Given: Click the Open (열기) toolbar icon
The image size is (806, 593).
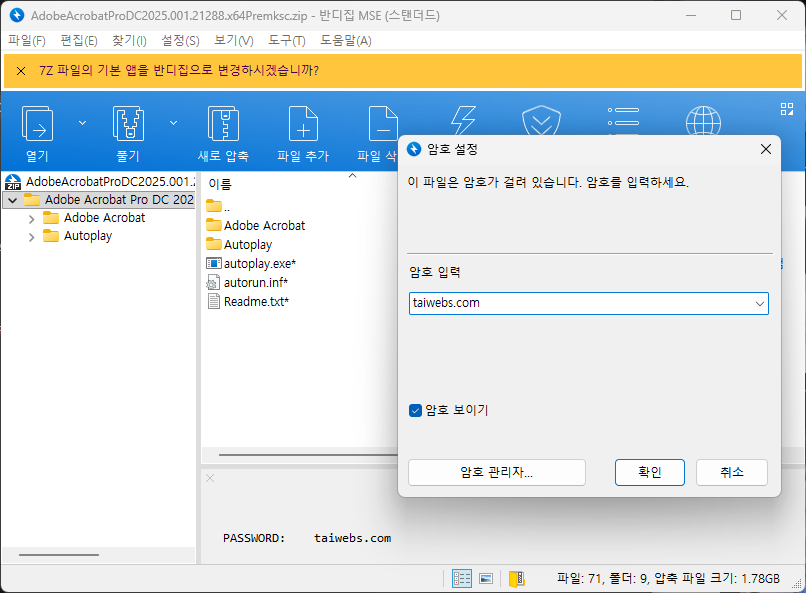Looking at the screenshot, I should click(37, 123).
